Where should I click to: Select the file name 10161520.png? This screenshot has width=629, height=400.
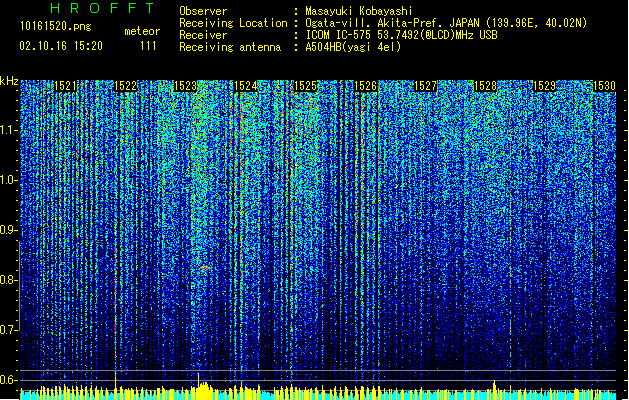56,27
